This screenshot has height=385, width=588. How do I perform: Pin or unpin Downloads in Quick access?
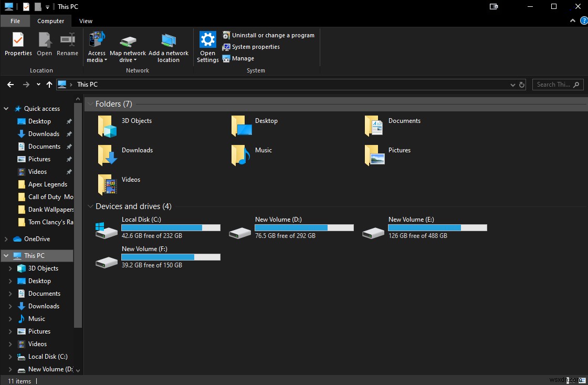click(x=69, y=134)
